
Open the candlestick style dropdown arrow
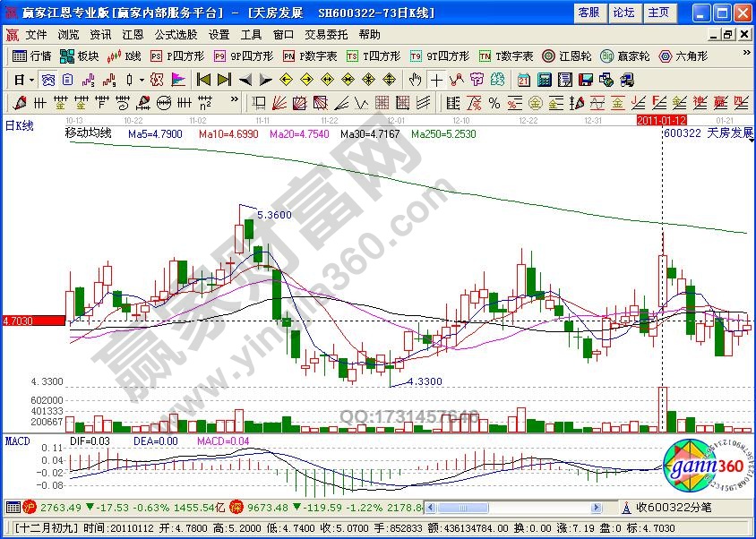coord(142,80)
